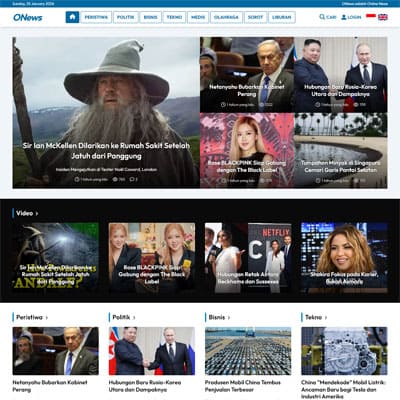Click the ONews tagline text in the top bar
Screen dimensions: 400x400
(365, 4)
